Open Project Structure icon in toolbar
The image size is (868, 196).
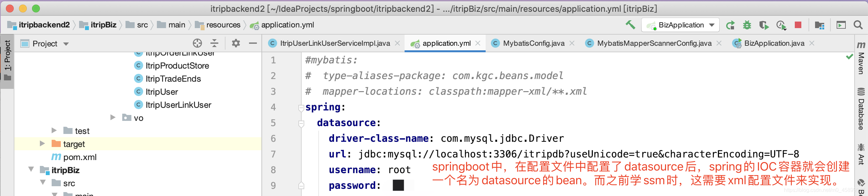(x=820, y=25)
